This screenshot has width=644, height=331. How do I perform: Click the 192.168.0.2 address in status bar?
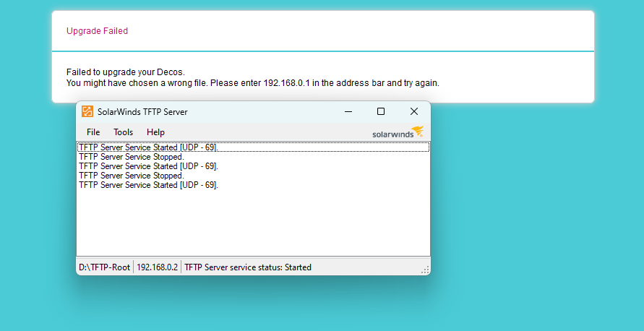point(158,267)
